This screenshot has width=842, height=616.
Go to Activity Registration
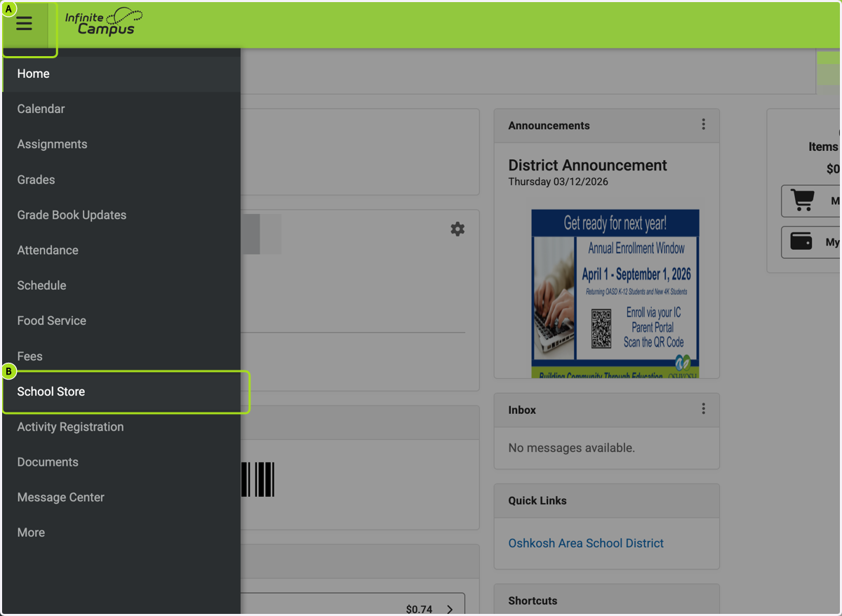121,427
